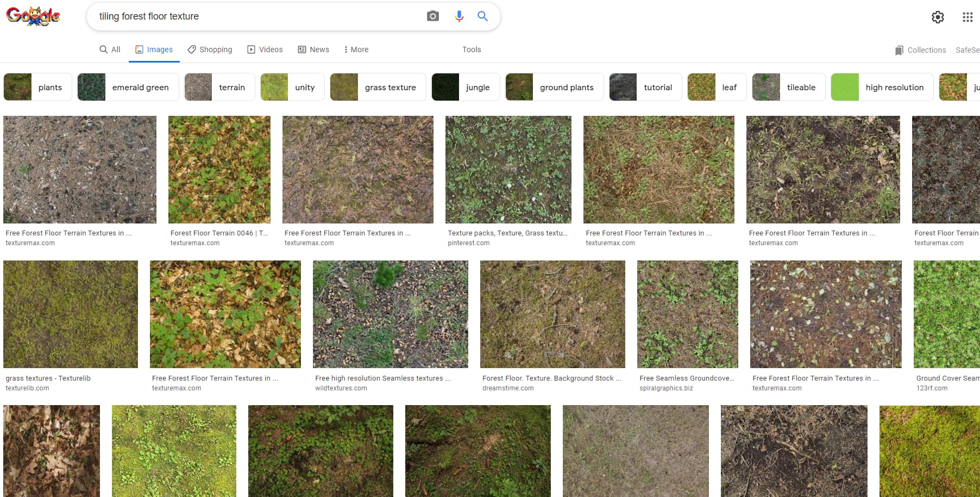Click the Google doodle logo

tap(33, 16)
